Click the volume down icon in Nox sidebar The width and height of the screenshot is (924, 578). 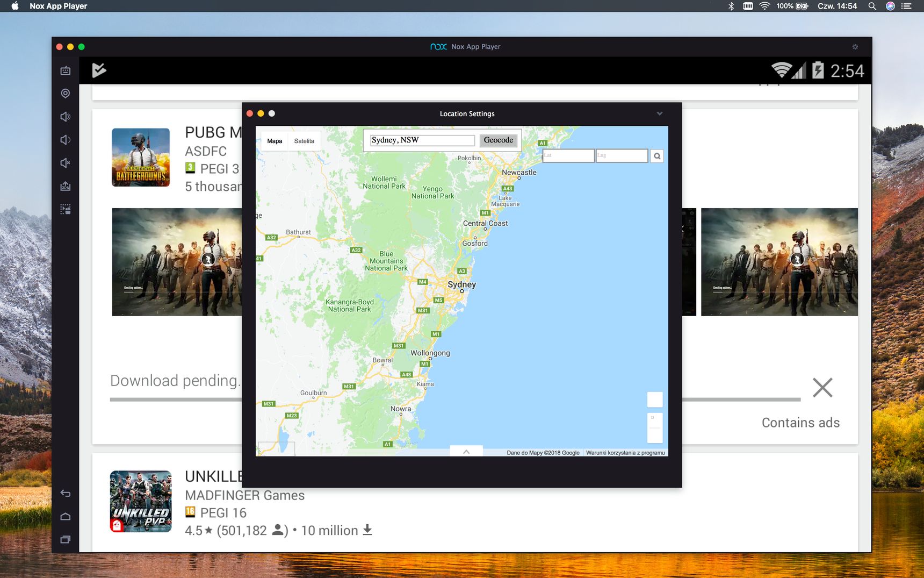tap(66, 140)
